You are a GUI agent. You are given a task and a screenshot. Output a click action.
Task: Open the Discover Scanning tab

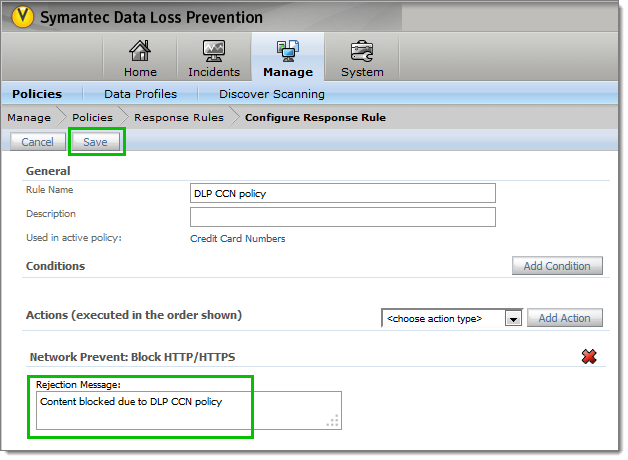point(271,94)
